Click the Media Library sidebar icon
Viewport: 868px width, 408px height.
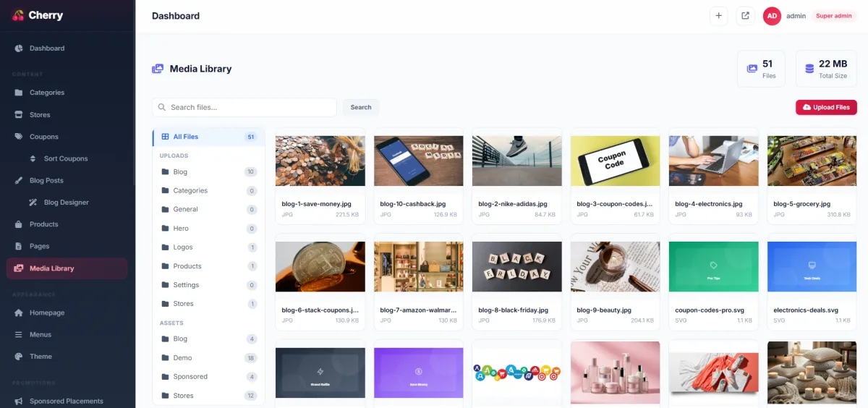pos(19,268)
